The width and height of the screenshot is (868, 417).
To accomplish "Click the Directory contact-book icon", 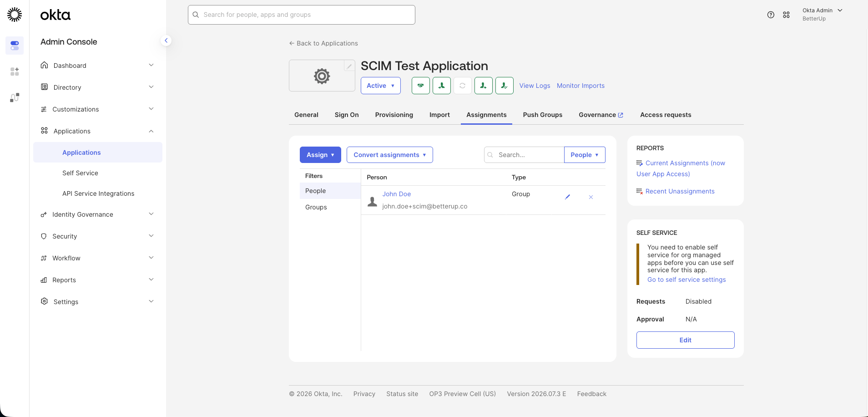I will coord(44,87).
